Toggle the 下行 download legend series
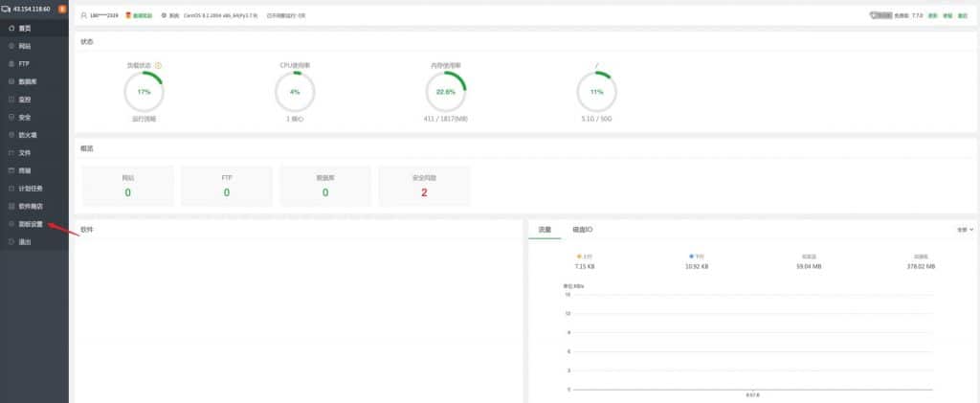The width and height of the screenshot is (980, 403). coord(697,257)
